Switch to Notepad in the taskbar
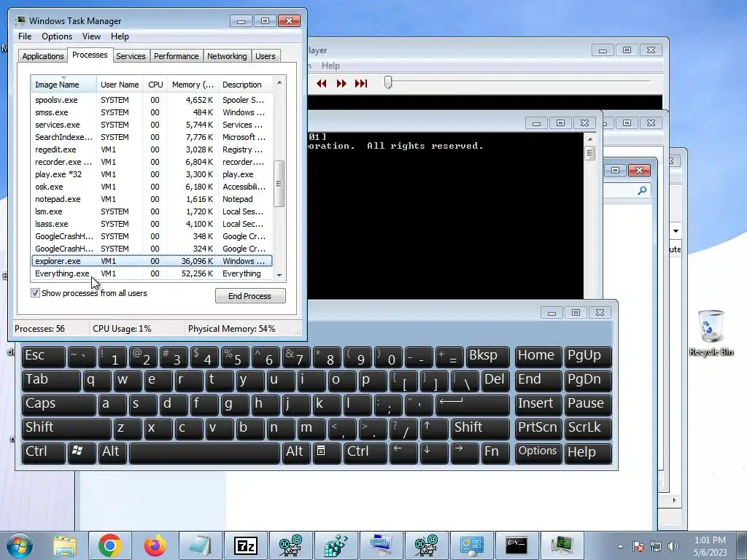747x560 pixels. pyautogui.click(x=200, y=545)
